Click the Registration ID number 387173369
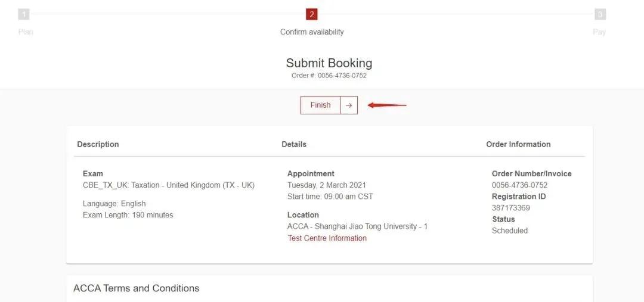644x302 pixels. [x=510, y=208]
